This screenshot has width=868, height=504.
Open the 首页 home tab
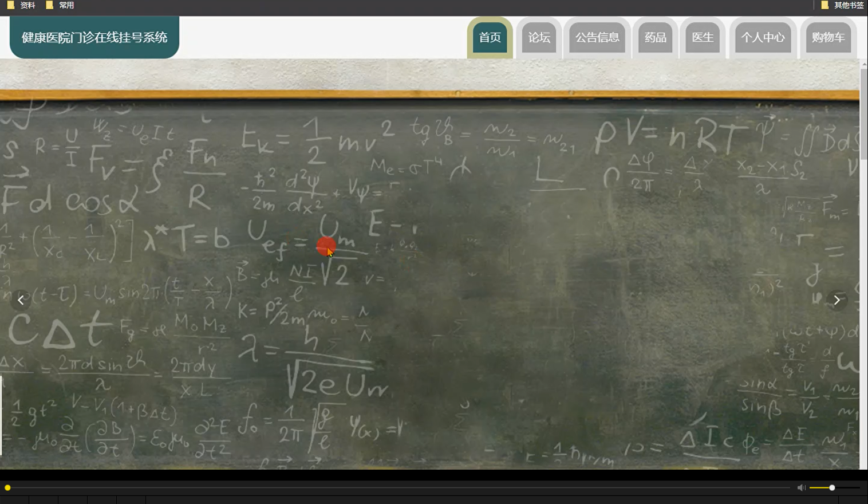(490, 38)
